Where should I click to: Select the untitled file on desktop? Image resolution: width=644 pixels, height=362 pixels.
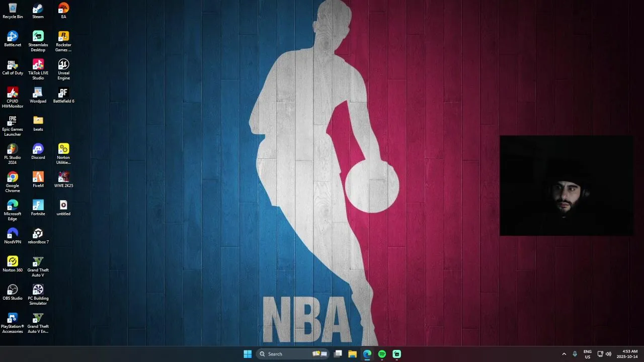(63, 208)
